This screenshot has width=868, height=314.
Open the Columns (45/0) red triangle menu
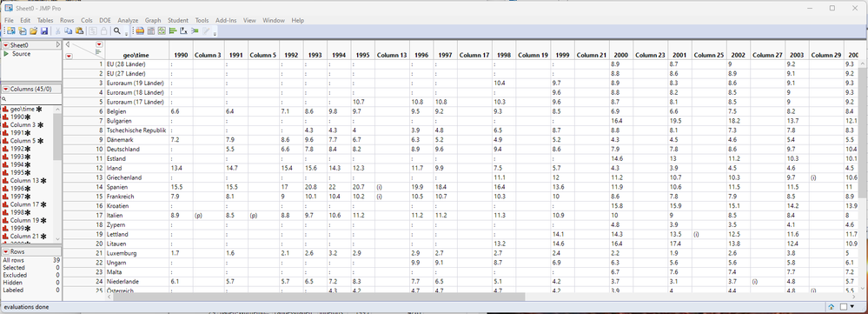coord(5,90)
